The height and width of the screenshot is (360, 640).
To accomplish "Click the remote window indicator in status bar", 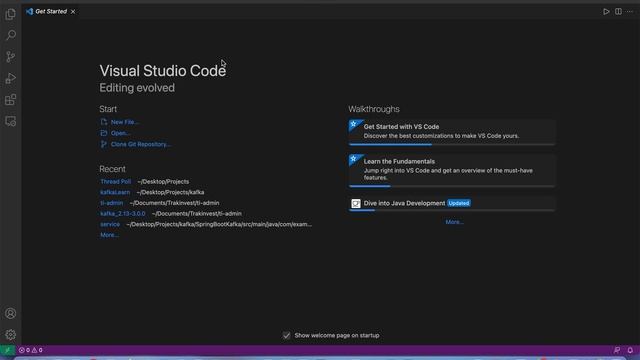I will (x=7, y=350).
